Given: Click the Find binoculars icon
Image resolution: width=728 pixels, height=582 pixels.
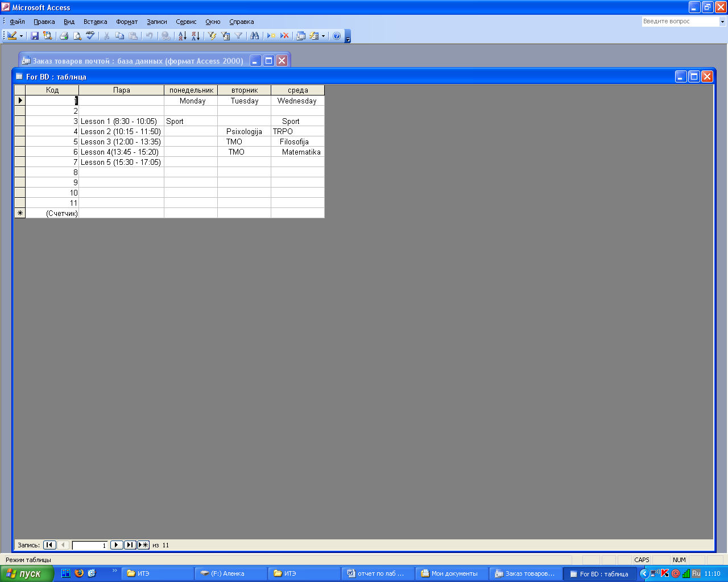Looking at the screenshot, I should pos(254,35).
